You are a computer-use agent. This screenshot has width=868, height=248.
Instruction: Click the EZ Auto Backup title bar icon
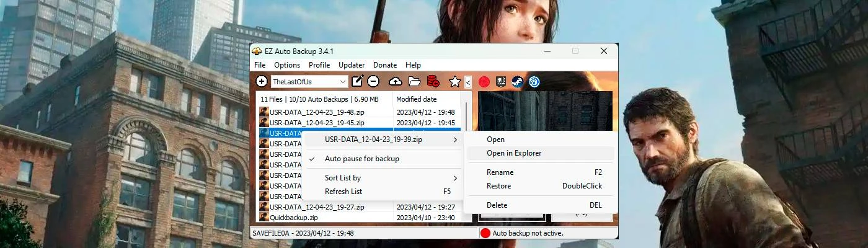pos(257,51)
